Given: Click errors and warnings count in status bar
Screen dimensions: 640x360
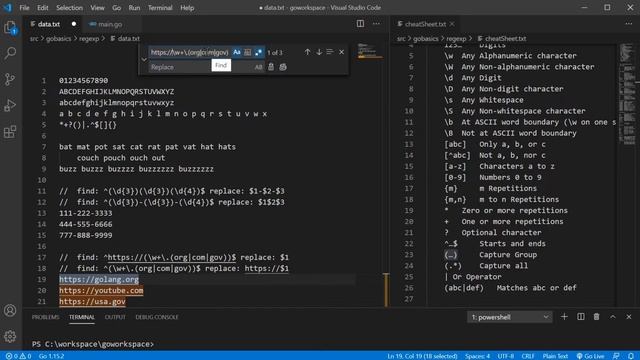Looking at the screenshot, I should pos(18,356).
